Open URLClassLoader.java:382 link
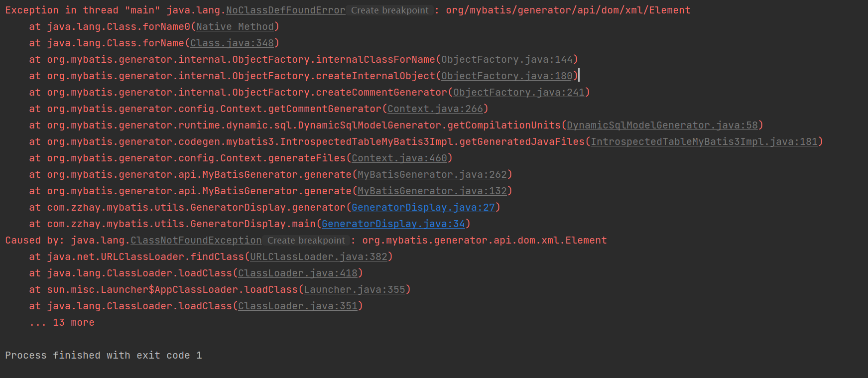Screen dimensions: 868x378 click(319, 256)
